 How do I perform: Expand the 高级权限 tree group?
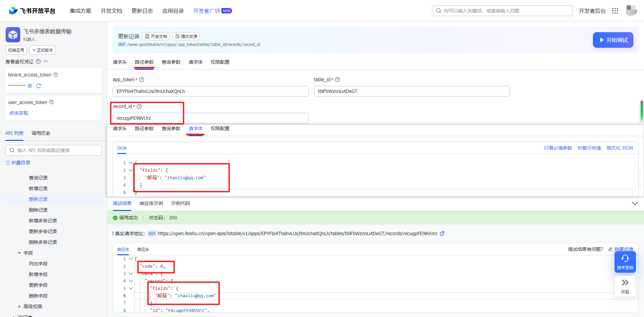coord(19,307)
